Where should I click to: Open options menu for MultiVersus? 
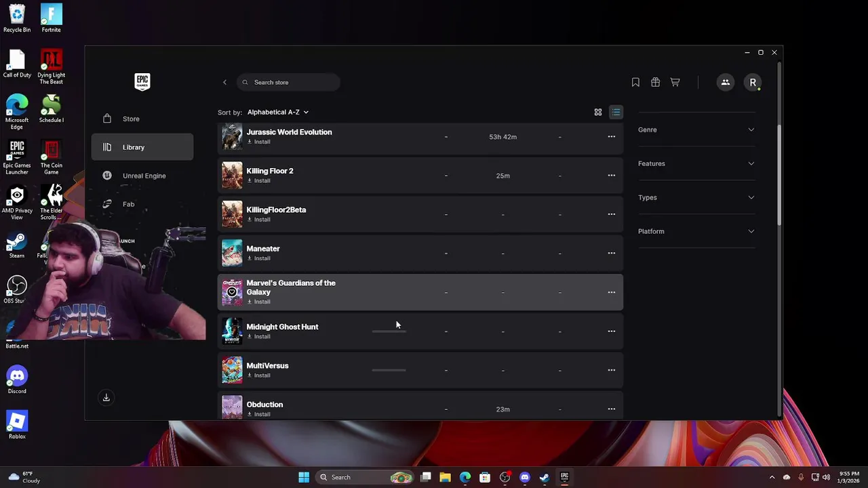point(611,370)
